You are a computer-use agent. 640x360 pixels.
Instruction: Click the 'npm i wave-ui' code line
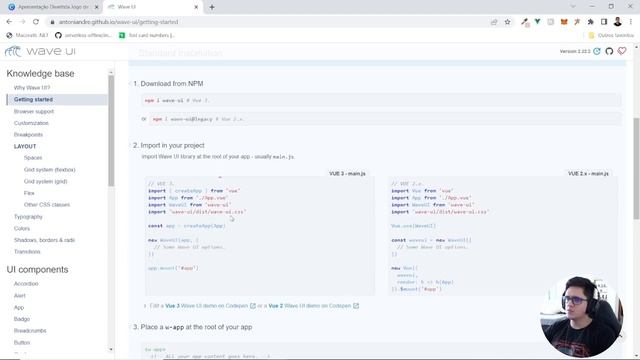pos(381,100)
